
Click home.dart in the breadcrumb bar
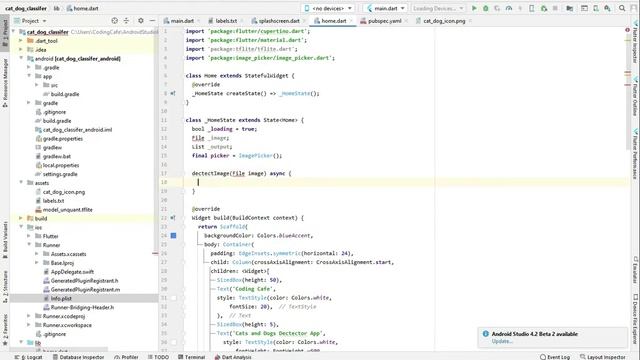[x=82, y=8]
